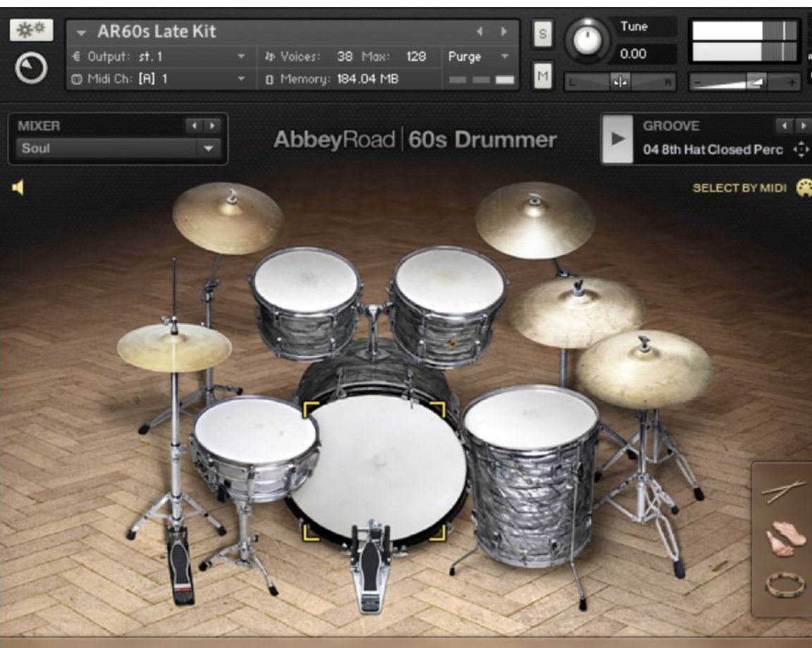Click the groove drag-to-host crosshair icon
The height and width of the screenshot is (648, 812).
(801, 149)
